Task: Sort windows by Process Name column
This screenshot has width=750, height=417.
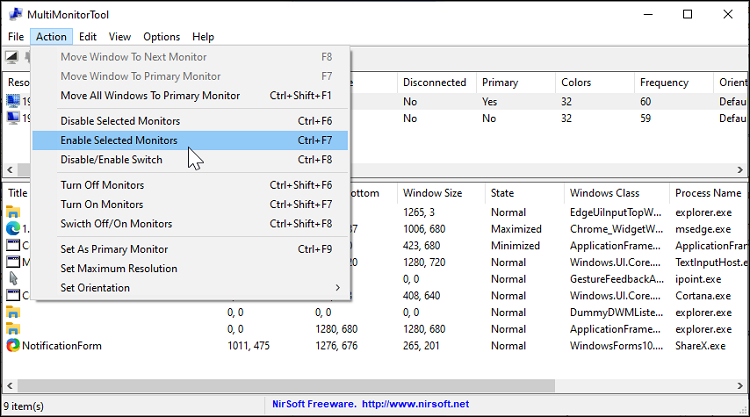Action: click(x=708, y=192)
